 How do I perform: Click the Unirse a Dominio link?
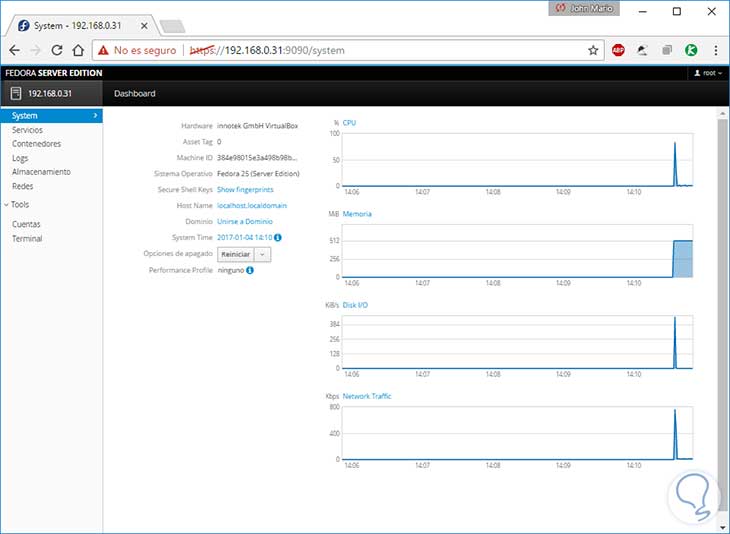click(x=245, y=222)
